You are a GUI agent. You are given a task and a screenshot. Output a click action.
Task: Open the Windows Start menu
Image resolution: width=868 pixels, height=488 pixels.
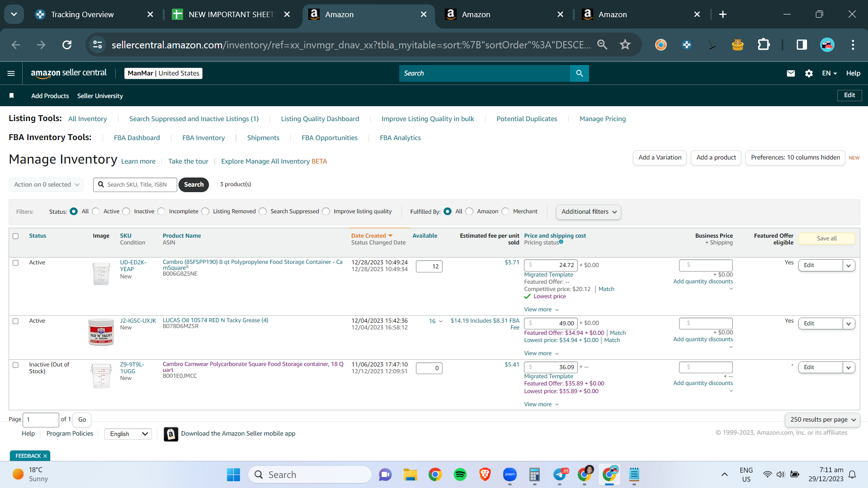234,474
